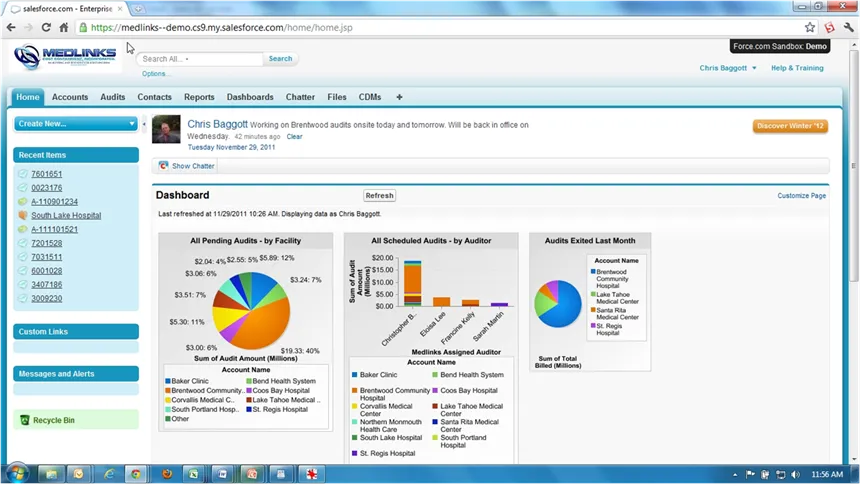
Task: Collapse the sidebar with handle arrow
Action: (x=144, y=124)
